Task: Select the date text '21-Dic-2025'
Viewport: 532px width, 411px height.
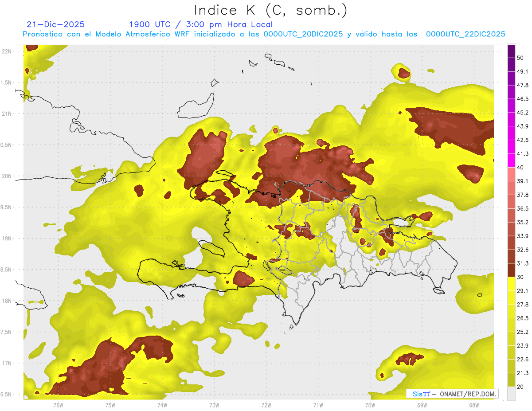Action: (56, 24)
